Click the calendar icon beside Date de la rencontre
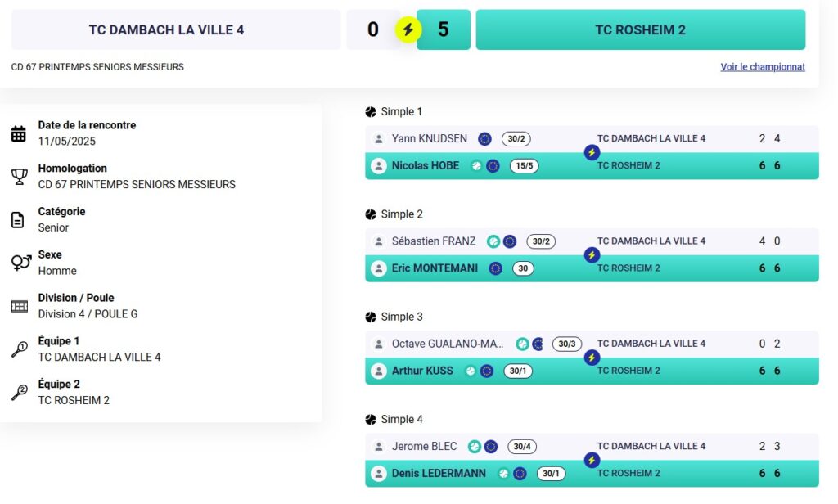 tap(19, 133)
